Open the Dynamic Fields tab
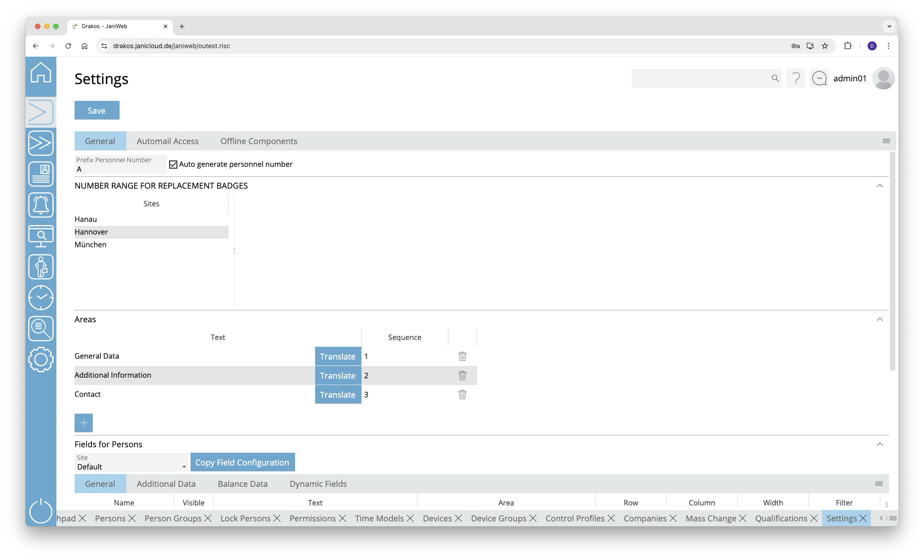 click(318, 484)
